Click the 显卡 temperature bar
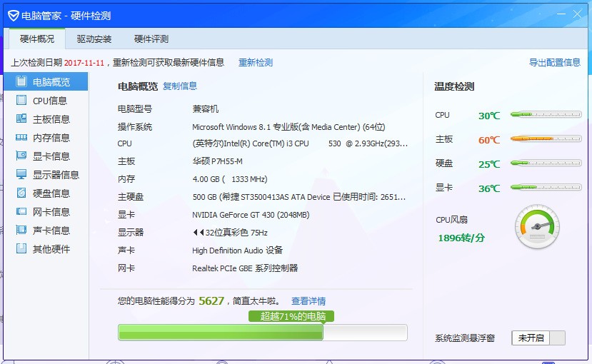The width and height of the screenshot is (592, 364). pyautogui.click(x=546, y=187)
